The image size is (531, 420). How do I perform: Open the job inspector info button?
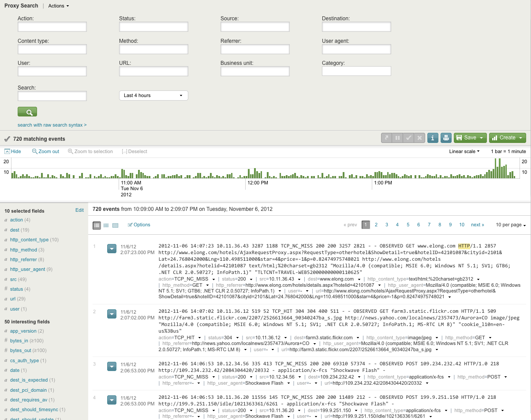(433, 138)
